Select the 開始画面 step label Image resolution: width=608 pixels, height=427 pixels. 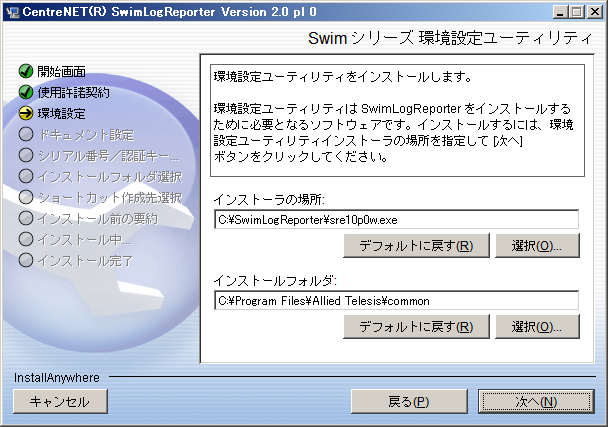(62, 71)
